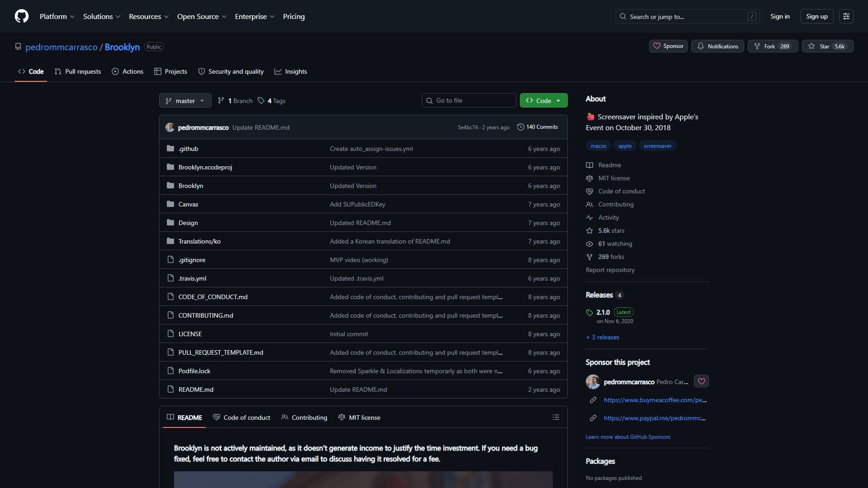Open the header settings icon next to Sign up
Viewport: 868px width, 488px height.
[846, 16]
